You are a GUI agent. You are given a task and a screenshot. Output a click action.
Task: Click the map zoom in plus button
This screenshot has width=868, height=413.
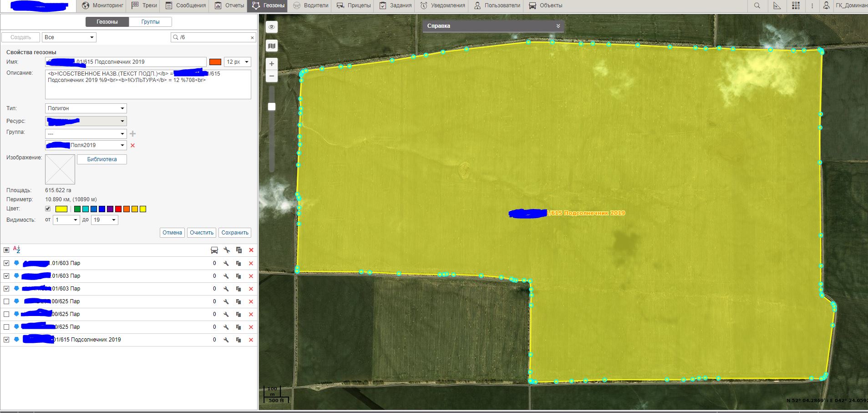pyautogui.click(x=272, y=64)
